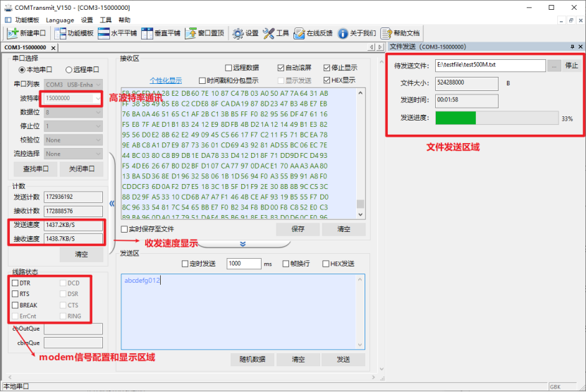This screenshot has width=586, height=392.
Task: Open the 波特率 15000000 dropdown
Action: (73, 98)
